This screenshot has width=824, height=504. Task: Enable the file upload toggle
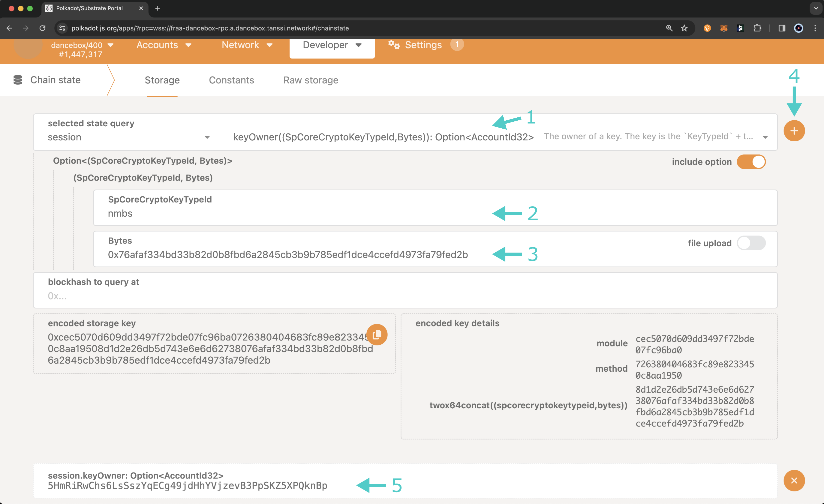click(751, 243)
